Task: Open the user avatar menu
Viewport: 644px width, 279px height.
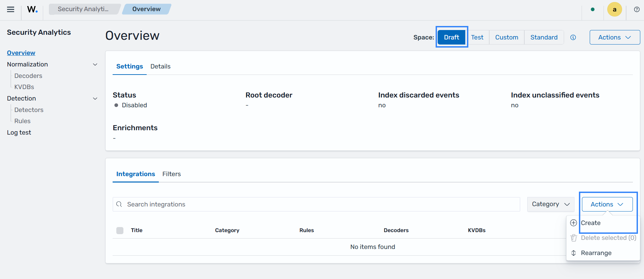Action: coord(614,9)
